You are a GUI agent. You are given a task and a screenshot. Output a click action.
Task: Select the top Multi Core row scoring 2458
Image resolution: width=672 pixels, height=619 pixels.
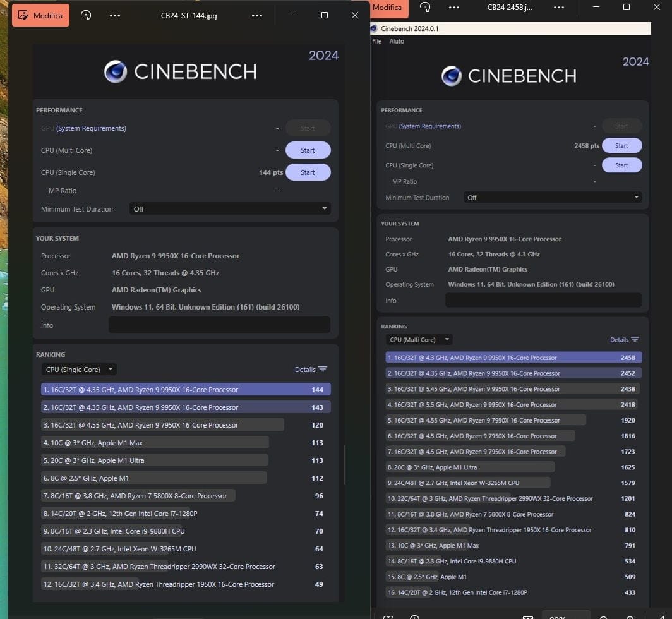513,358
